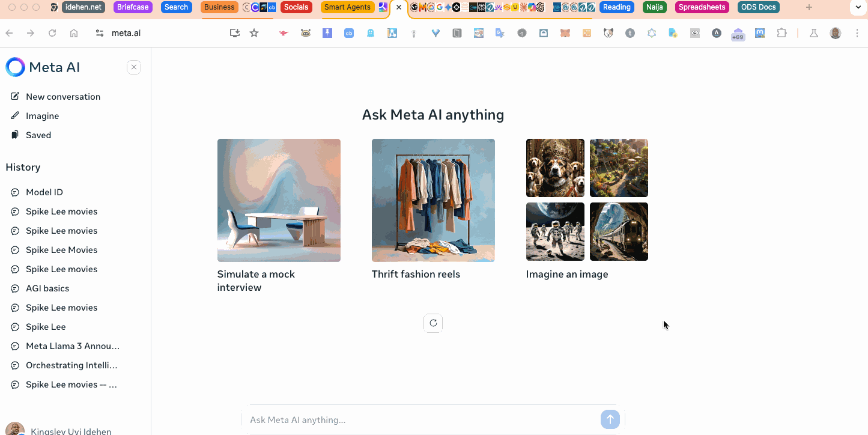Viewport: 868px width, 435px height.
Task: Click the Meta AI ring logo
Action: 16,67
